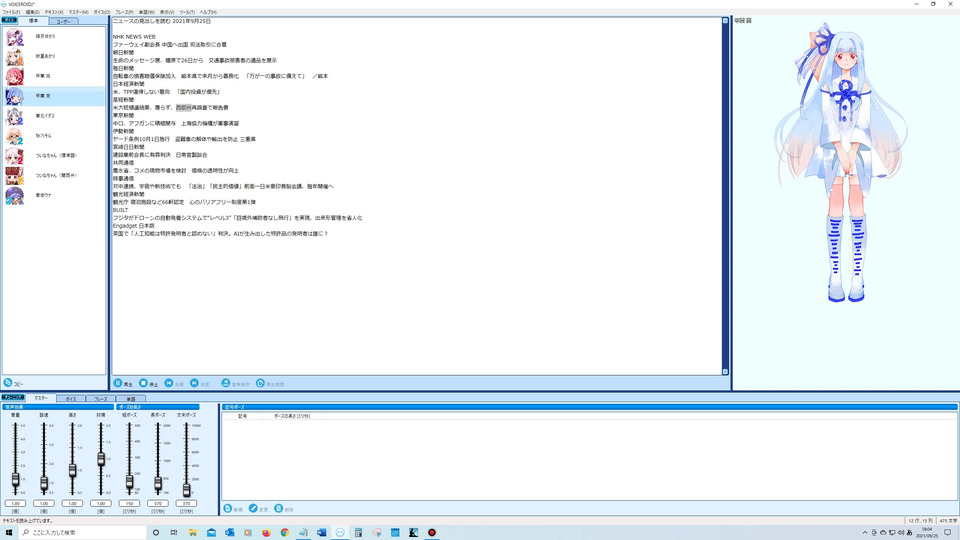
Task: Click the 文末ポーズ value field
Action: [x=186, y=503]
